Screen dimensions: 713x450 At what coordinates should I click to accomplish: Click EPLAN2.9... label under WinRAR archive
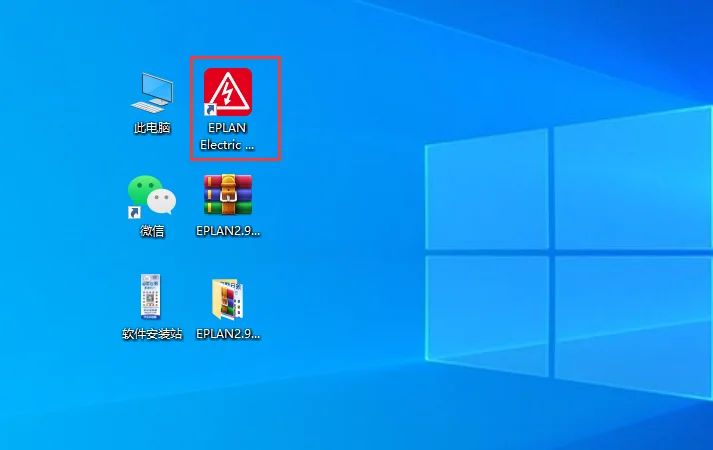coord(228,231)
